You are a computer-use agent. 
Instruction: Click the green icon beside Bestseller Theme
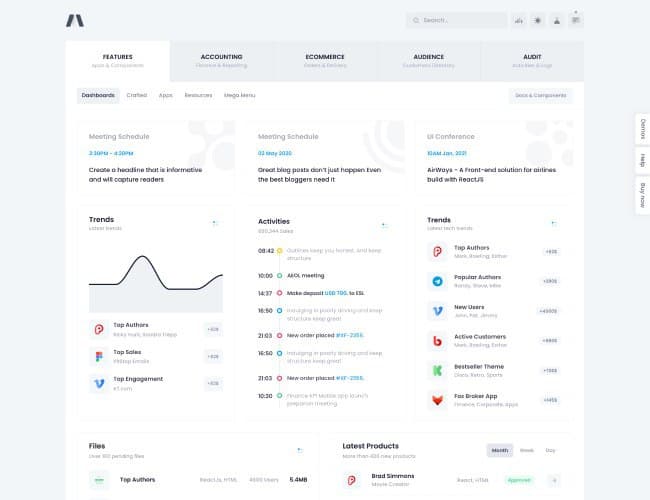click(x=437, y=370)
